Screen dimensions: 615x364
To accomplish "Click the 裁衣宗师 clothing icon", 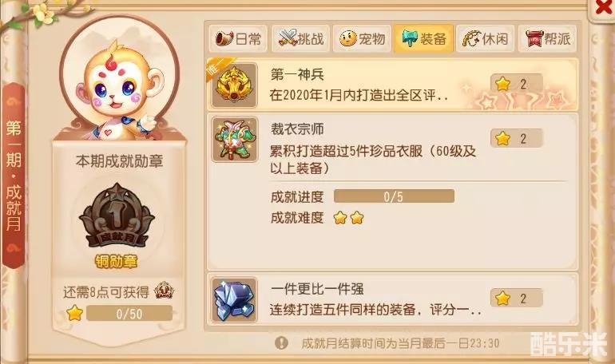I will coord(235,140).
